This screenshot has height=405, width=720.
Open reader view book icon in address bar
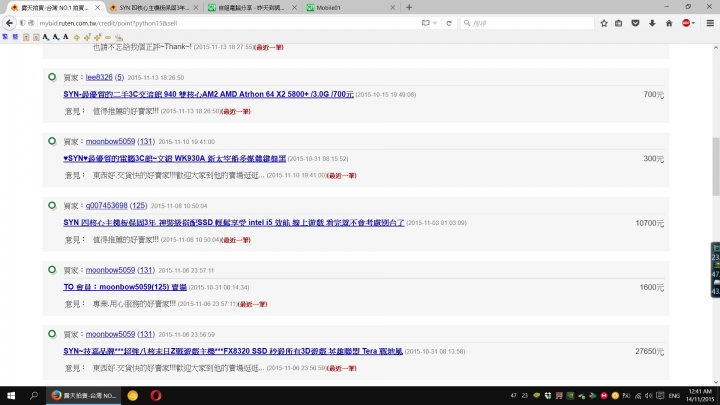click(426, 23)
